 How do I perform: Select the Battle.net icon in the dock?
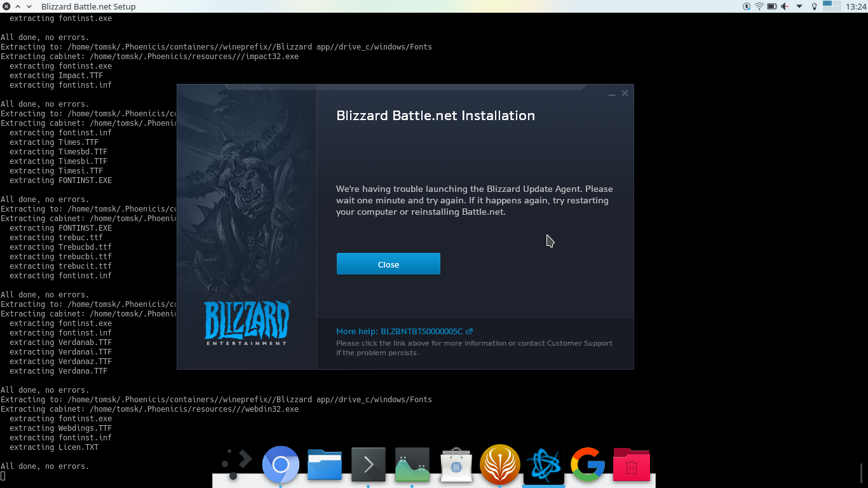click(543, 464)
